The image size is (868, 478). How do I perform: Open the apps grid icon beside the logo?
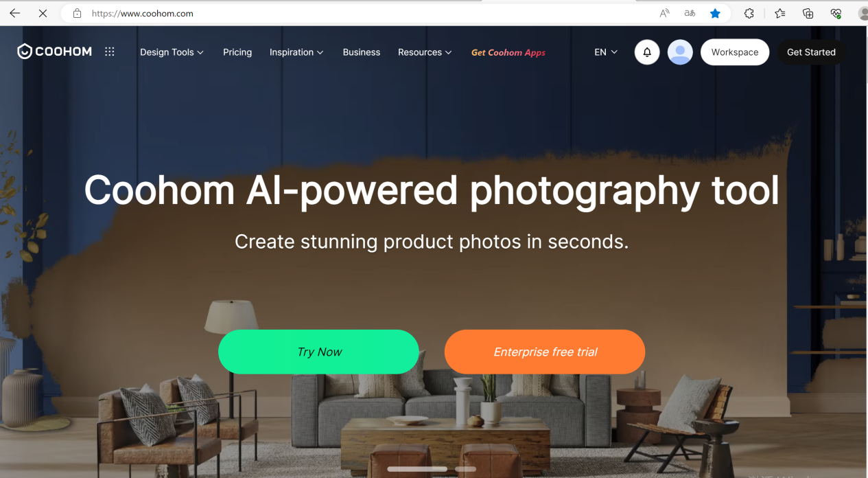point(110,52)
